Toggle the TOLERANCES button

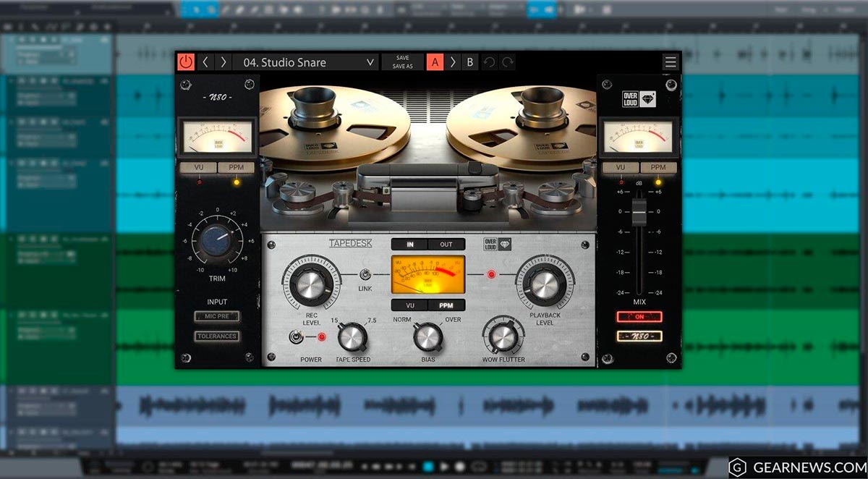[217, 336]
